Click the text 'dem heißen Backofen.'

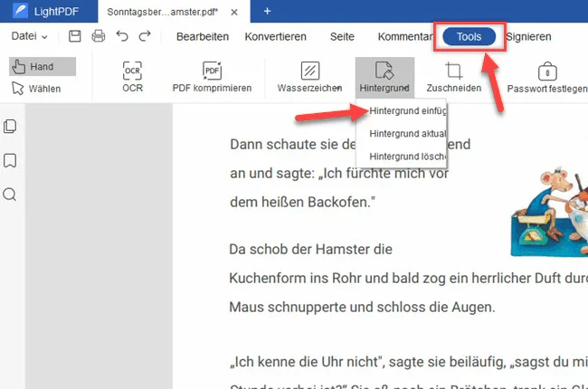[x=302, y=203]
